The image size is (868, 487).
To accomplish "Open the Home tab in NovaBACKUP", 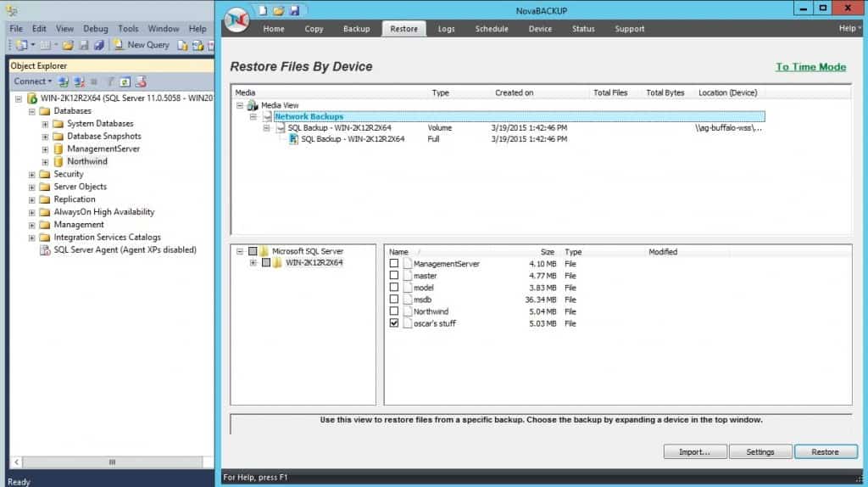I will tap(274, 29).
